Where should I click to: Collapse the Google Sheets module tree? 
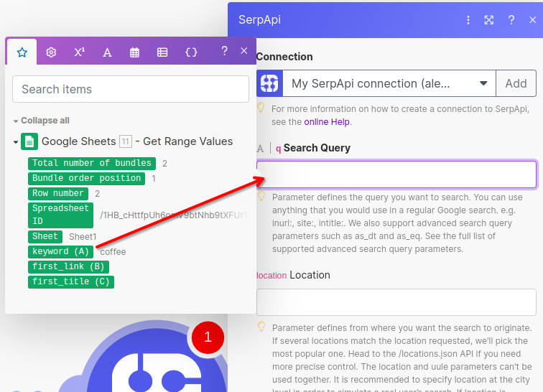click(16, 142)
